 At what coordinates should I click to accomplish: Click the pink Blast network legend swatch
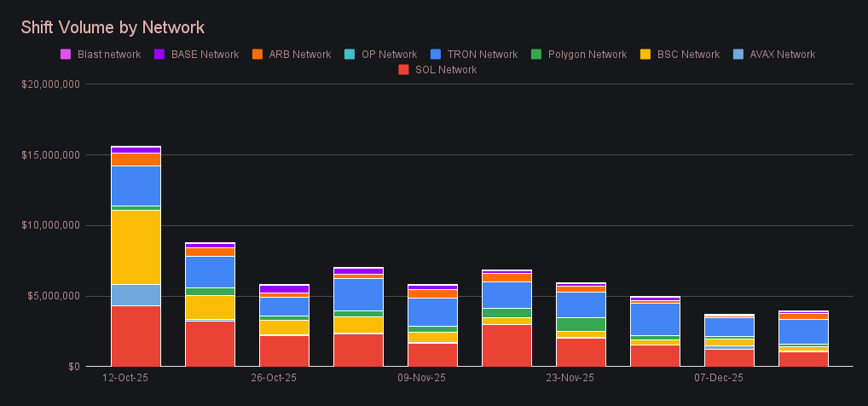[x=66, y=55]
